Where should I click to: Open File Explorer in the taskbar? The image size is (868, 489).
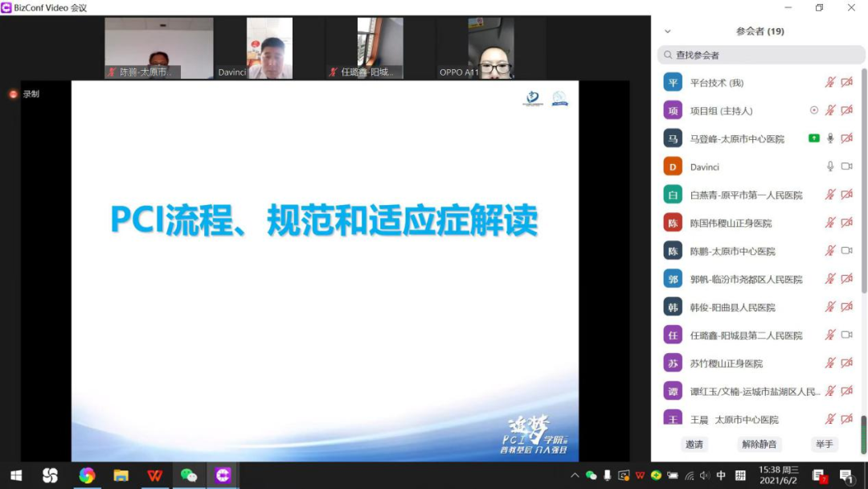(x=121, y=475)
